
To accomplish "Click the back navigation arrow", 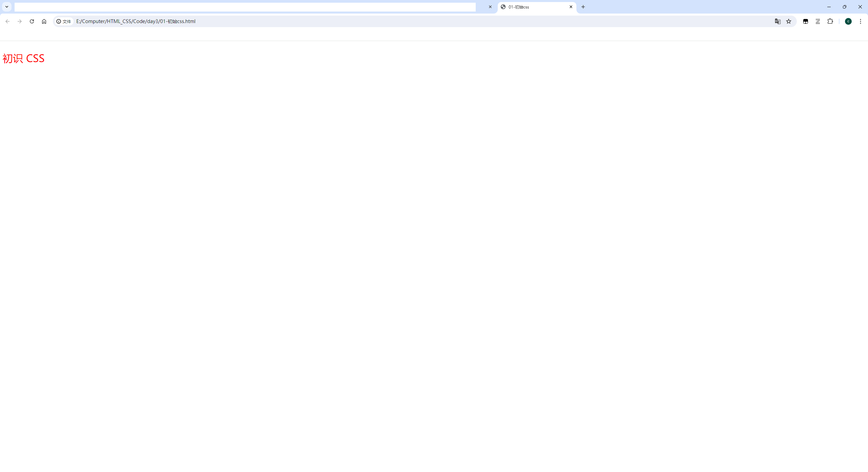I will (x=7, y=21).
